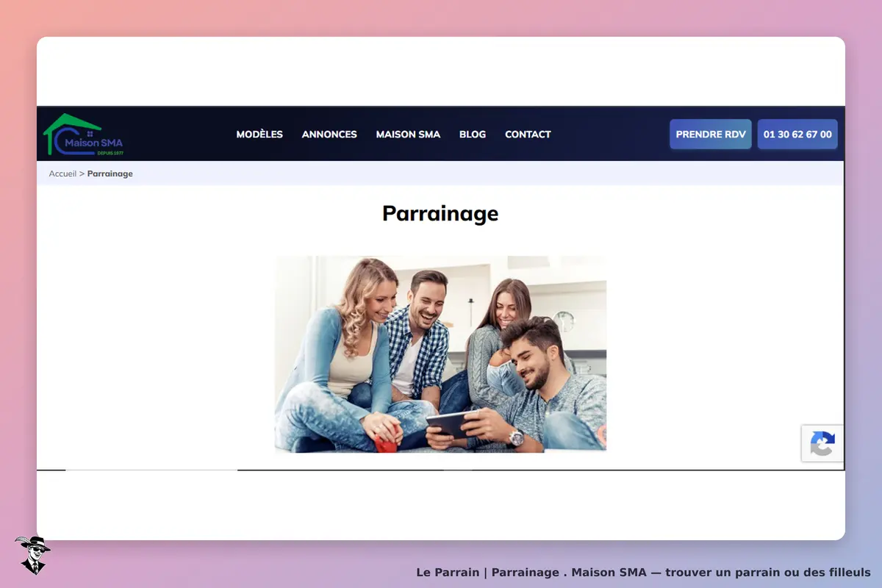Click the Le Parrain mascot icon

(x=32, y=555)
